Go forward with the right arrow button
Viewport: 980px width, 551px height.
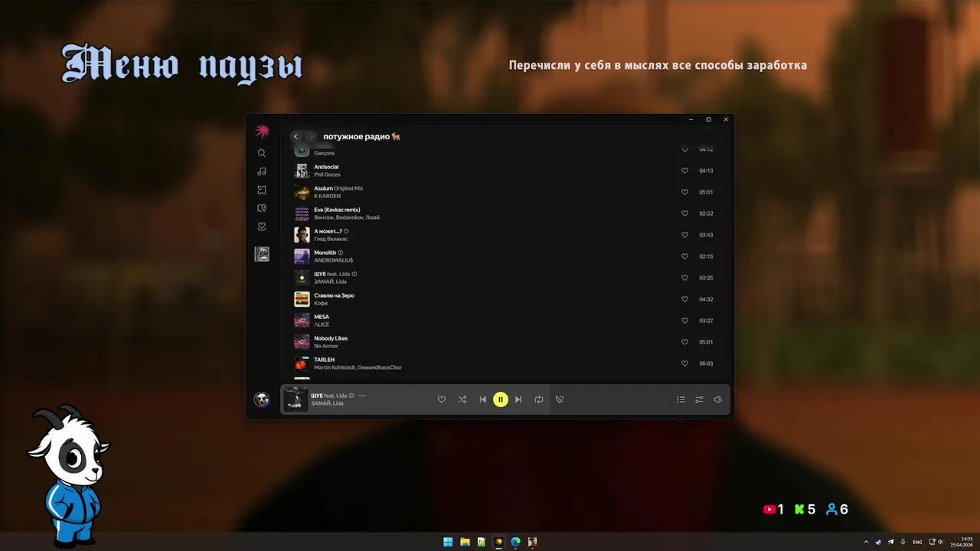point(311,136)
